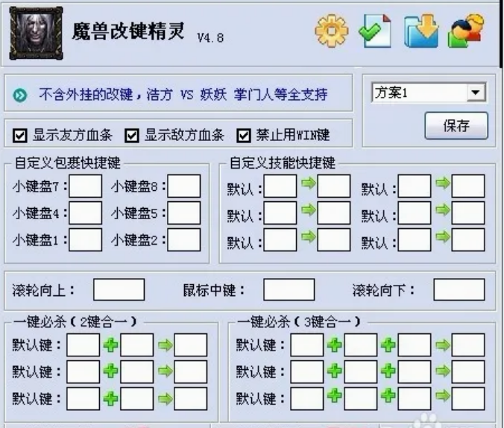Click the 小键盘8 input box
This screenshot has height=428, width=504.
(184, 186)
